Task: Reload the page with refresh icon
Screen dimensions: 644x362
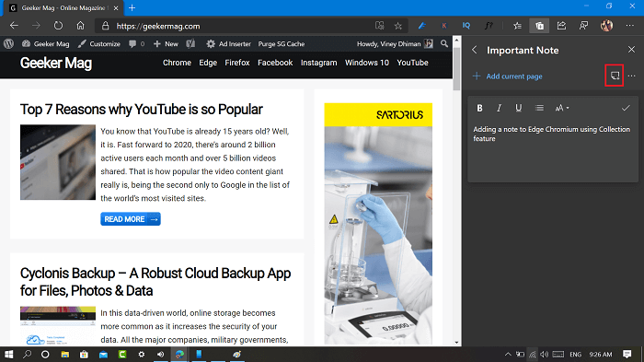Action: (x=58, y=26)
